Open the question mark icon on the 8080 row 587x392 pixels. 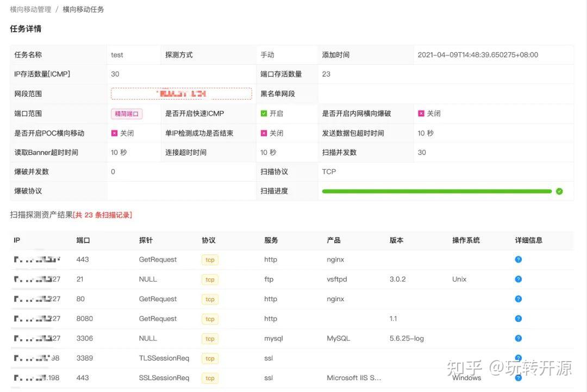(518, 319)
